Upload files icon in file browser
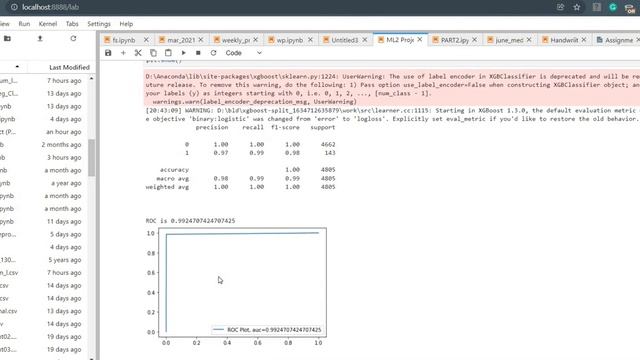The width and height of the screenshot is (640, 360). tap(40, 38)
